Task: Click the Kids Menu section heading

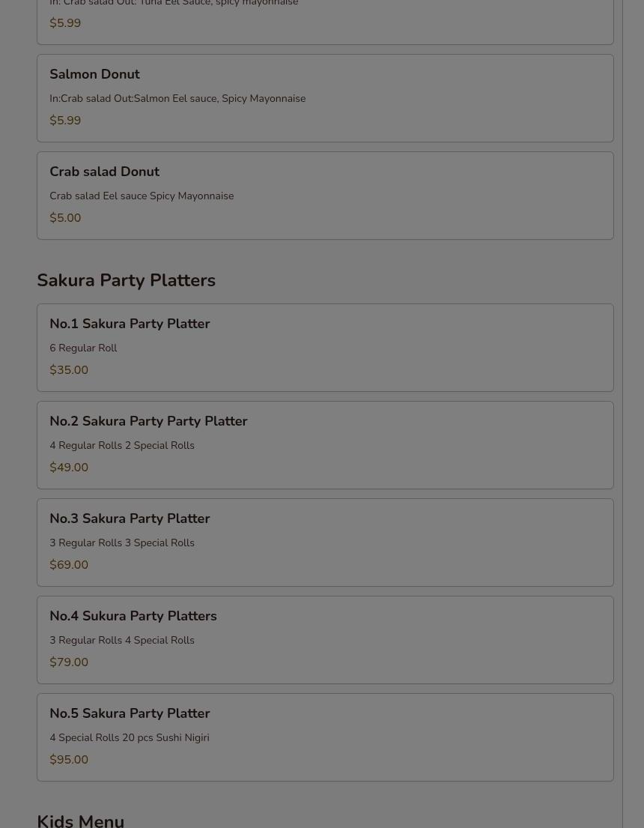Action: click(x=80, y=821)
